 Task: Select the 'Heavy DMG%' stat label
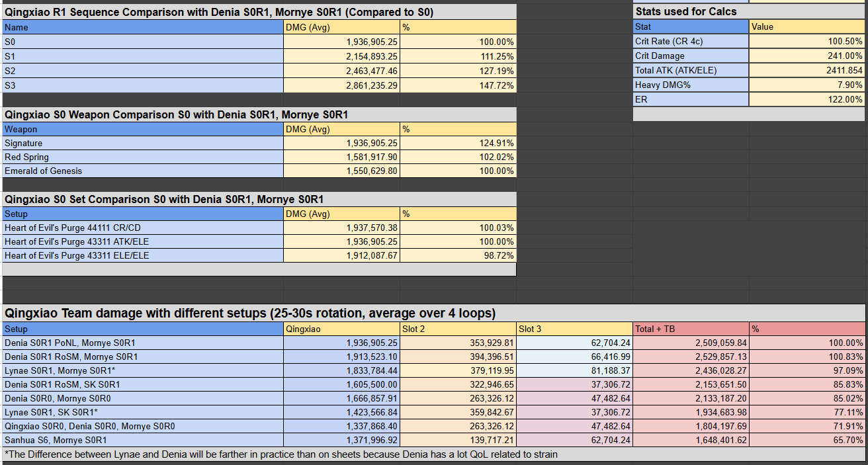coord(691,85)
